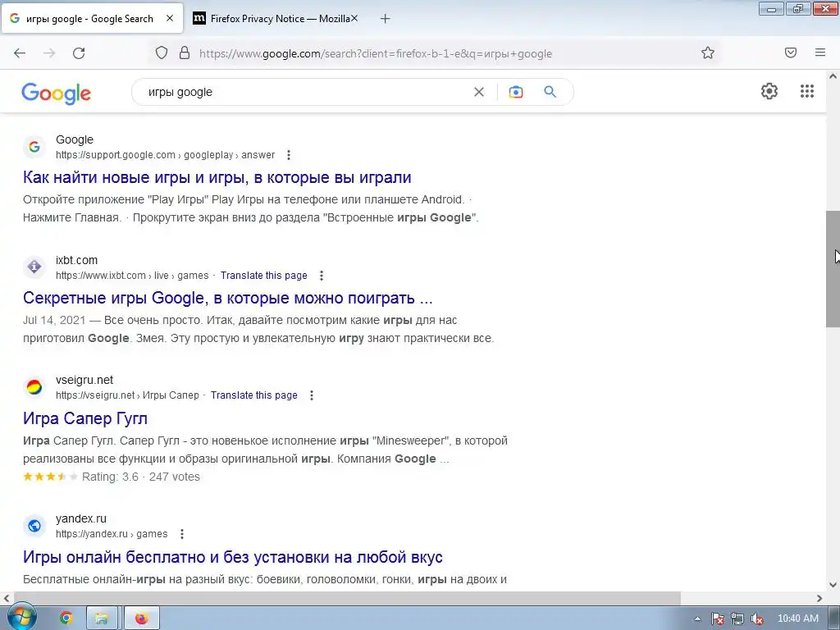Open the Windows Start menu

click(21, 617)
